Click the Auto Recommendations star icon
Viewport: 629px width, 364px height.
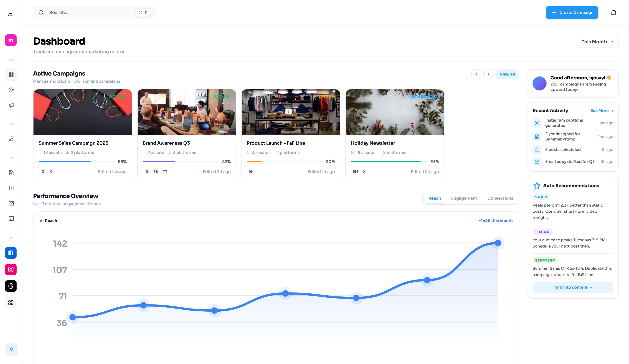537,186
